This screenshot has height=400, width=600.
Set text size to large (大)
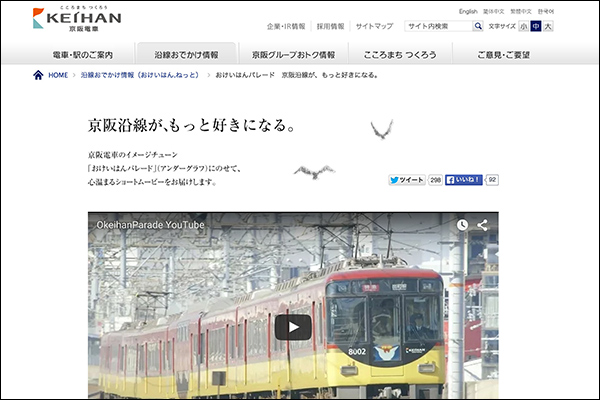(x=548, y=26)
